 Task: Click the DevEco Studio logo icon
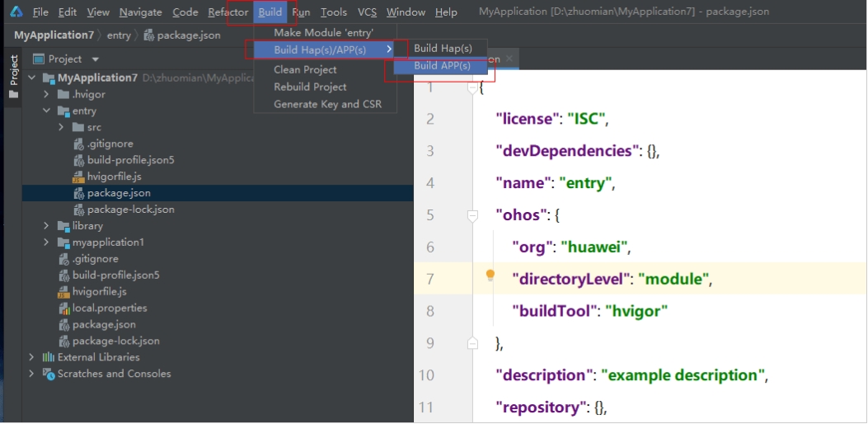click(x=16, y=12)
